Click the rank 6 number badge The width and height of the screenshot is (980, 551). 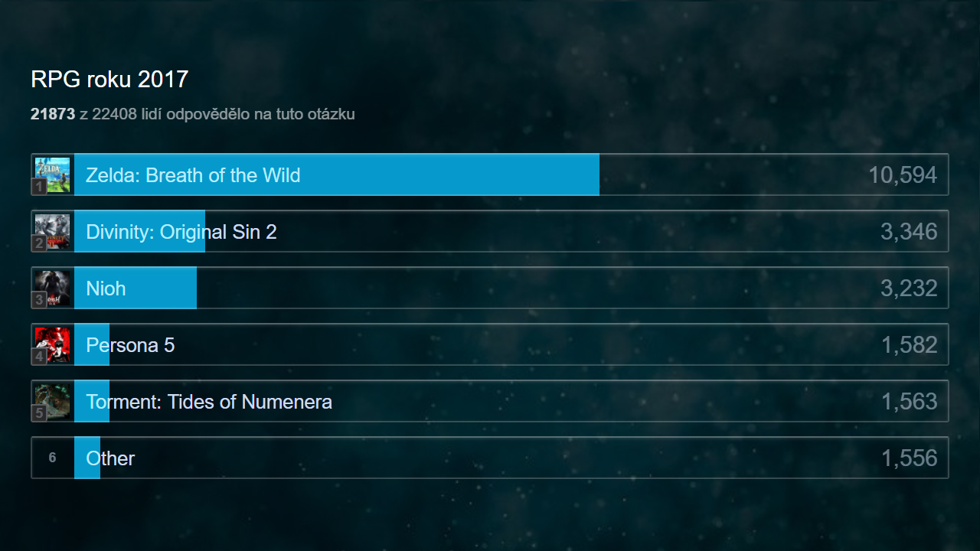pyautogui.click(x=52, y=458)
